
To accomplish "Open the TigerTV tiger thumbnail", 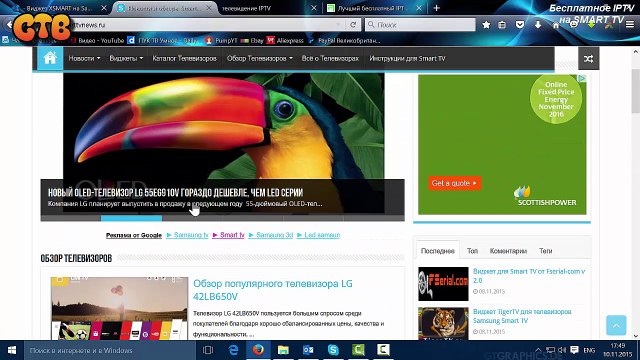I will 443,324.
